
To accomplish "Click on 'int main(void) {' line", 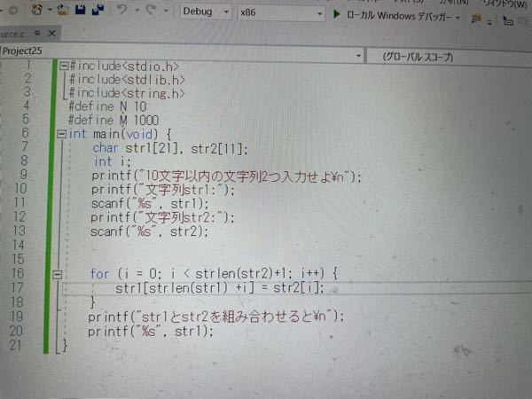I will pyautogui.click(x=120, y=135).
